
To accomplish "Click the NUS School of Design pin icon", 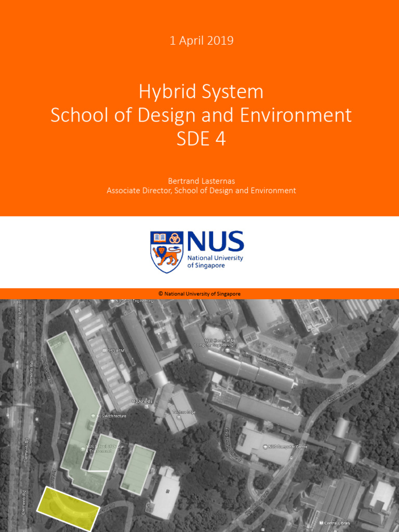I will [x=83, y=448].
